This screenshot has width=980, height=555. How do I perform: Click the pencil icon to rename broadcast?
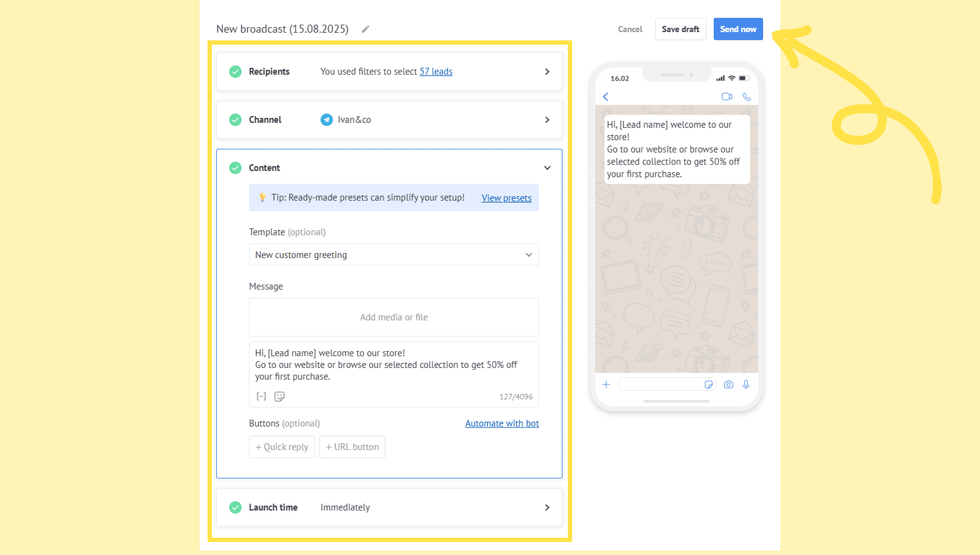[x=365, y=29]
